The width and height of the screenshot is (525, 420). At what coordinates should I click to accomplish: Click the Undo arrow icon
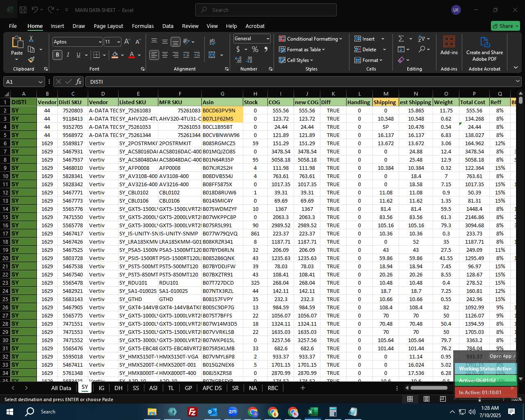[35, 10]
